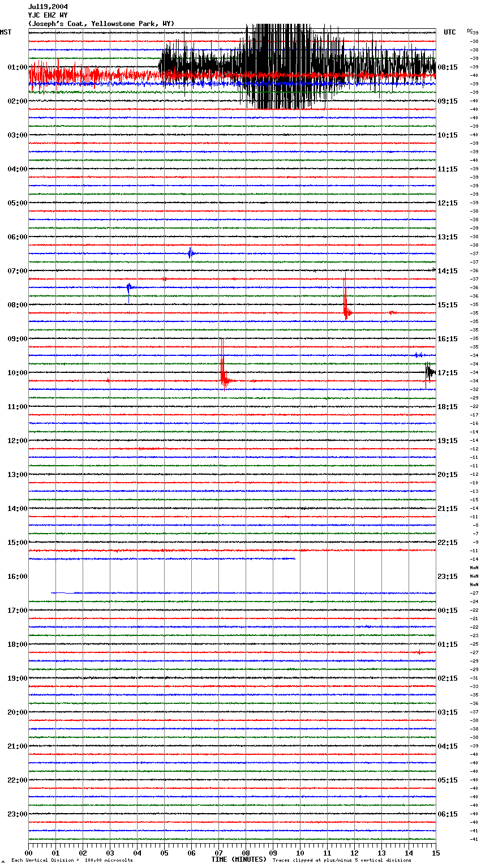Click the 07:00 MST time label
Viewport: 481px width, 868px height.
click(18, 271)
